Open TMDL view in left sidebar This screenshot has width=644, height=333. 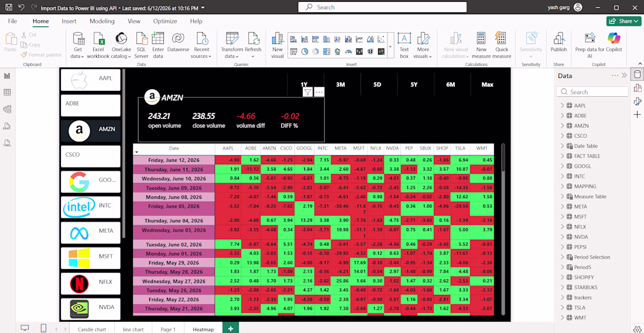(7, 142)
